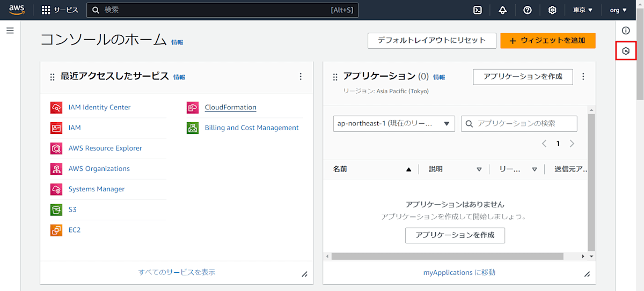
Task: Click すべてのサービスを表示 link
Action: 177,272
